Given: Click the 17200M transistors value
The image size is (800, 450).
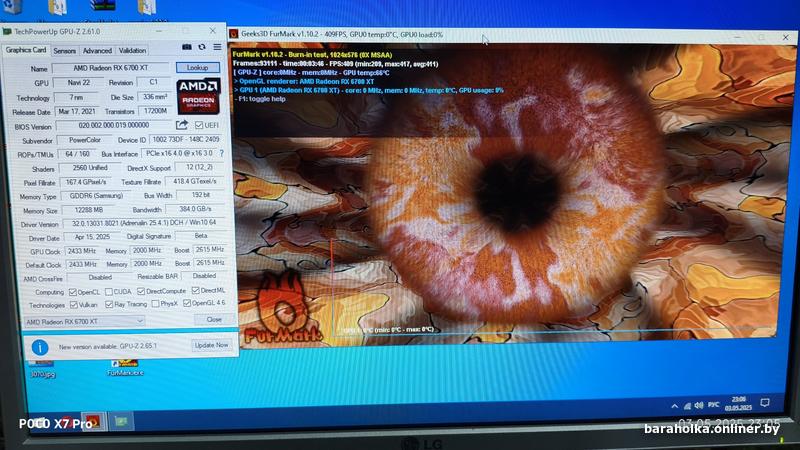Looking at the screenshot, I should (156, 111).
